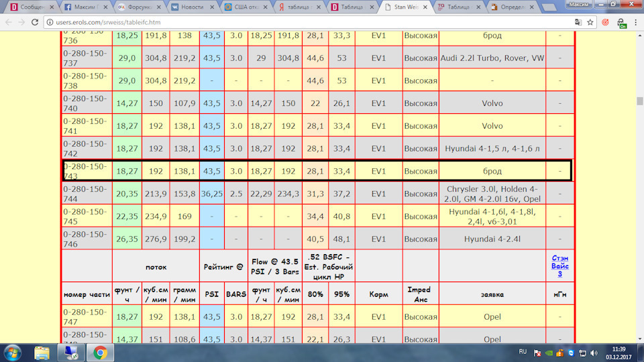Viewport: 644px width, 362px height.
Task: Click the нГн column header
Action: [x=559, y=294]
